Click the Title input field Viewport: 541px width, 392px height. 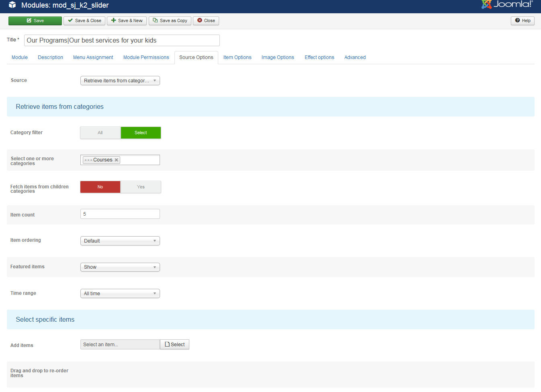pyautogui.click(x=122, y=40)
